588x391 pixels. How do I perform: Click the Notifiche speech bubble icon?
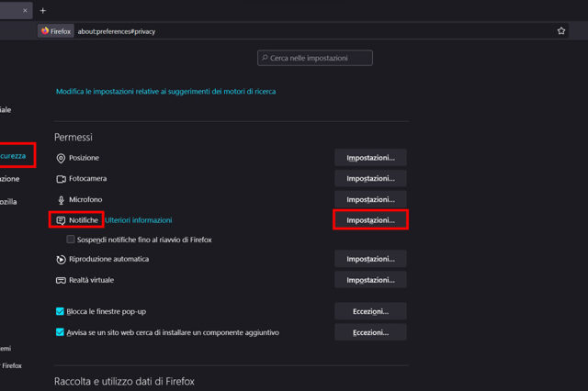coord(61,220)
